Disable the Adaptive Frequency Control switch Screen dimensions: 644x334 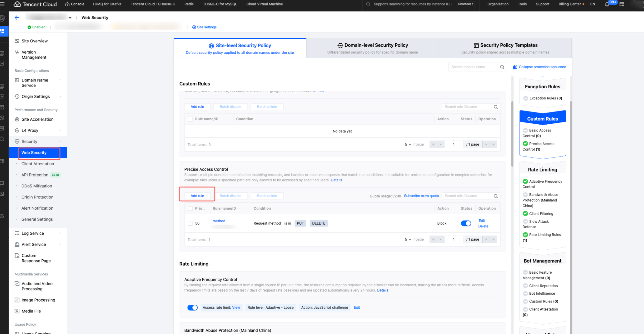tap(192, 307)
